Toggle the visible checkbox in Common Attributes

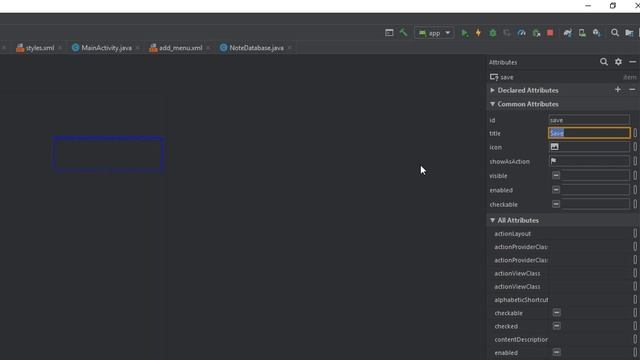pyautogui.click(x=556, y=176)
